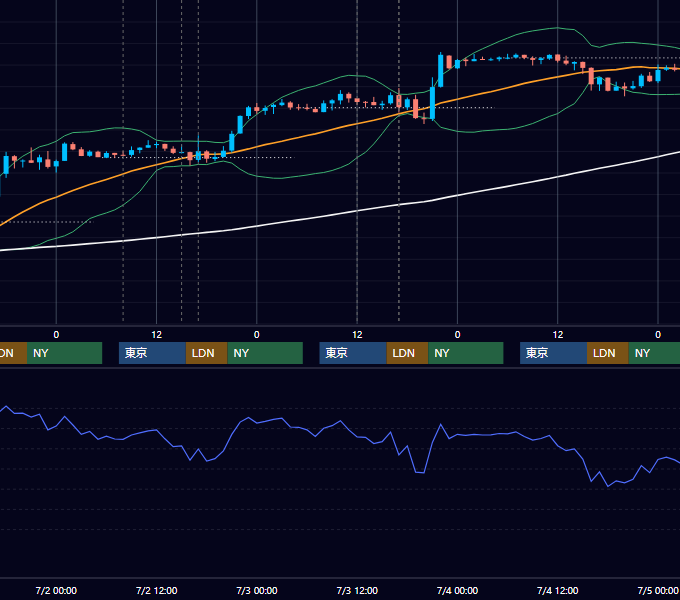Click the 7/3 12:00 time axis label
680x600 pixels.
[357, 590]
